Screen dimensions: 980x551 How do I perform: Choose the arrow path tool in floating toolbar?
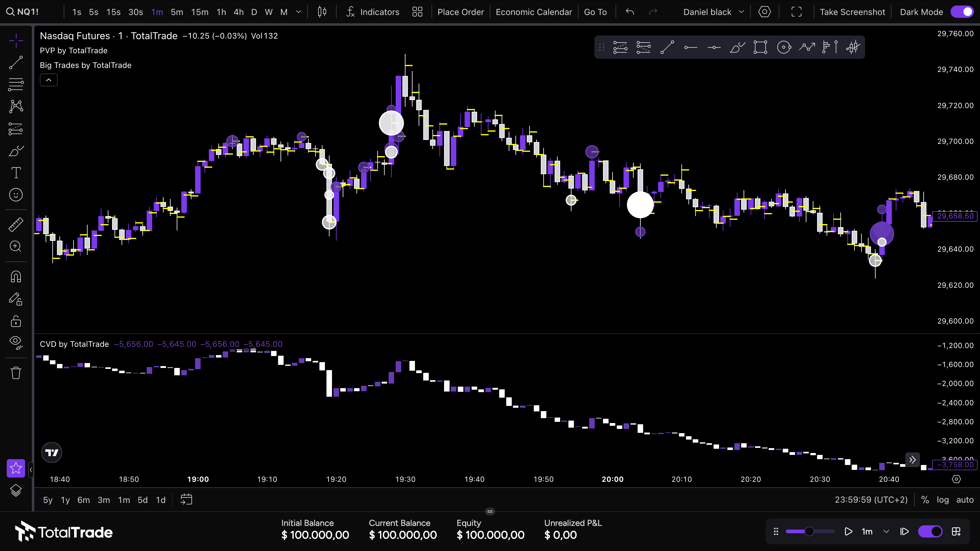(x=807, y=47)
